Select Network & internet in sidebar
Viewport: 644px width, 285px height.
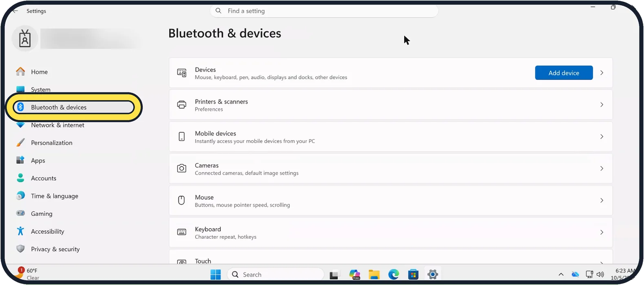[x=58, y=125]
